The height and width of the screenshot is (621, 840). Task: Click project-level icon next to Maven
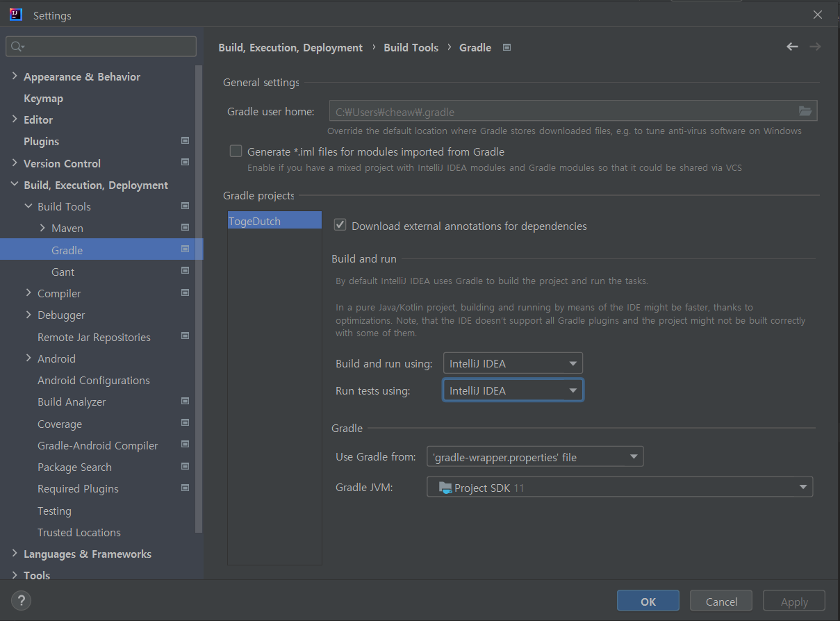(185, 227)
